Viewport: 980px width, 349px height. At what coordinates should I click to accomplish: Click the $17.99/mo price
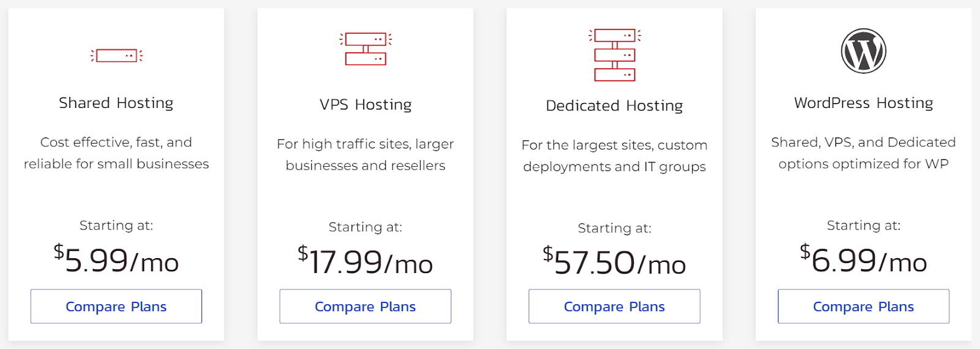[x=366, y=261]
